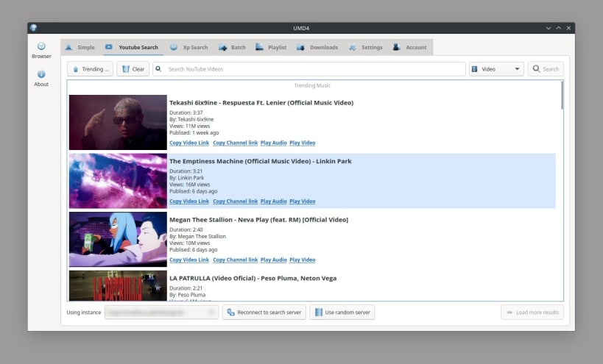603x364 pixels.
Task: Play Video for Tekashi 6ix9ine Respuesta
Action: pos(303,143)
